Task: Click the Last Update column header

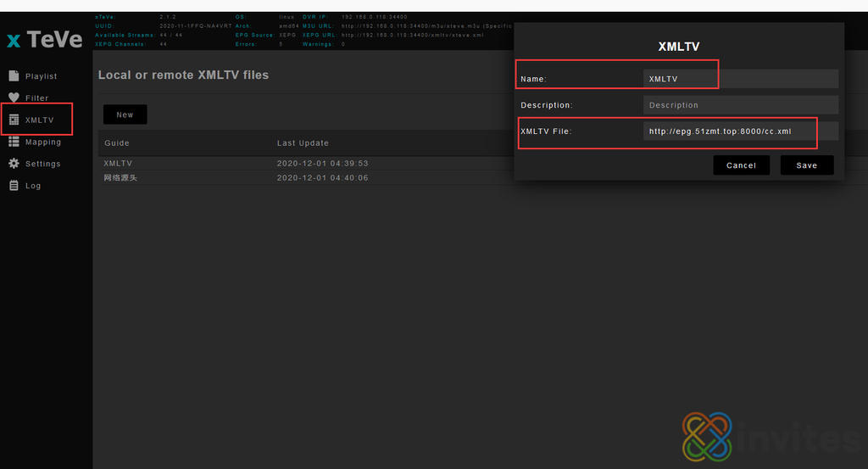Action: (303, 142)
